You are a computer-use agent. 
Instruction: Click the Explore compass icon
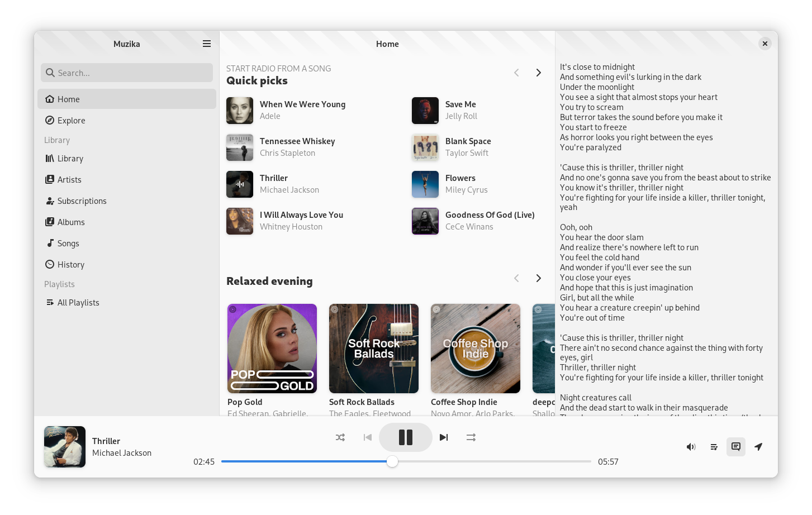[x=50, y=120]
